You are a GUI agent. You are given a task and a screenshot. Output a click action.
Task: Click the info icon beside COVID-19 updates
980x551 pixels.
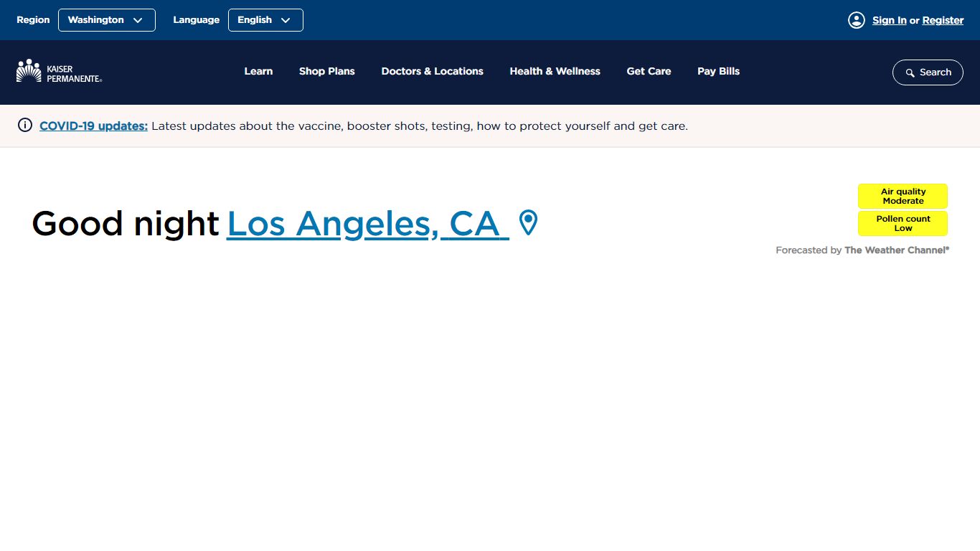point(25,126)
